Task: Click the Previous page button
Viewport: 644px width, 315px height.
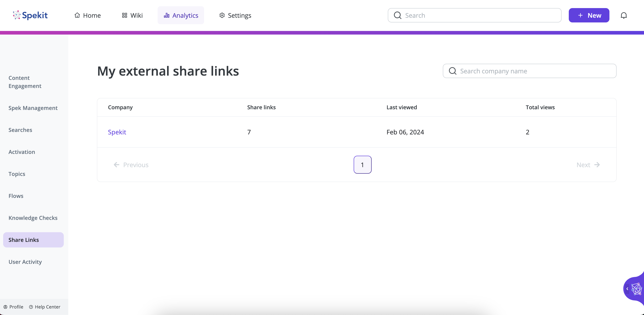Action: (x=131, y=165)
